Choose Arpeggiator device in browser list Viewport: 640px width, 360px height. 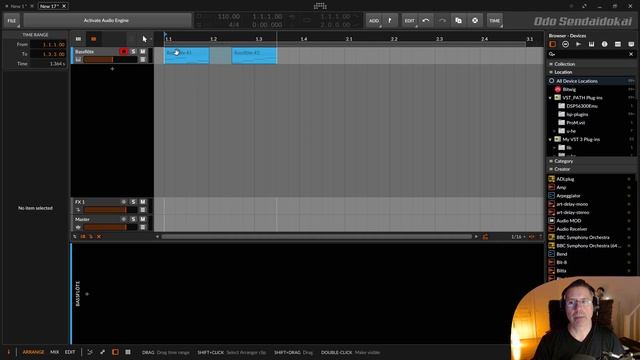[x=591, y=196]
